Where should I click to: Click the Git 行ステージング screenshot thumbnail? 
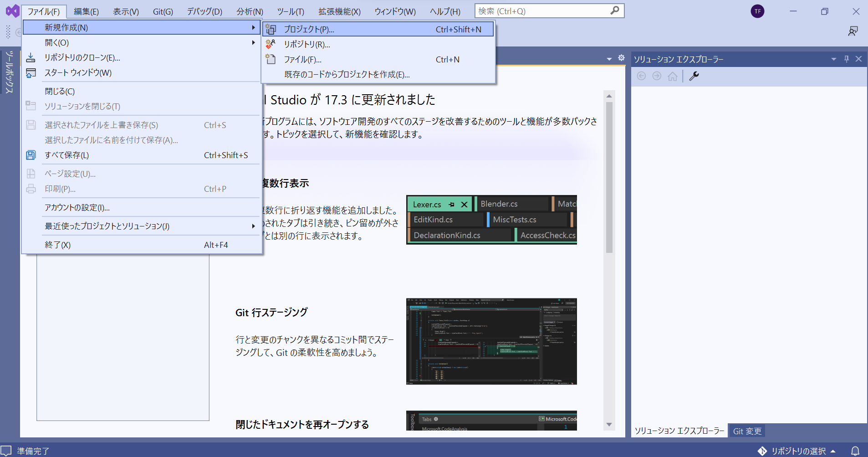point(491,341)
